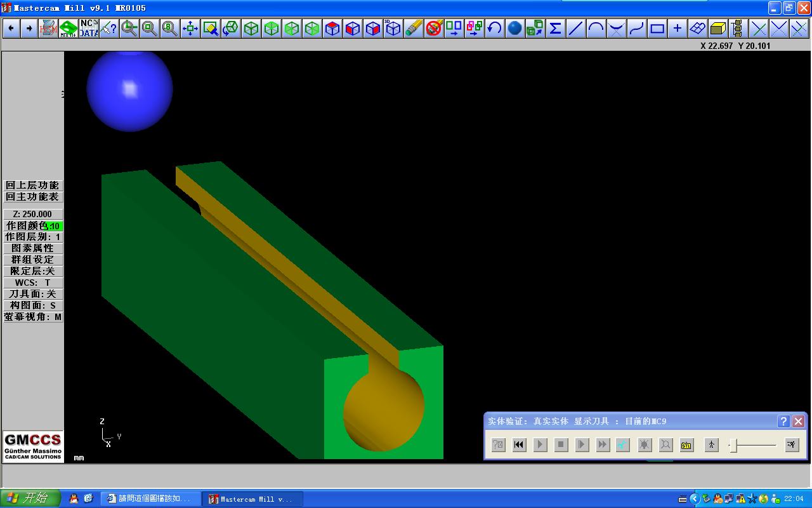The image size is (812, 508).
Task: Click the pencil eraser delete icon
Action: (x=414, y=28)
